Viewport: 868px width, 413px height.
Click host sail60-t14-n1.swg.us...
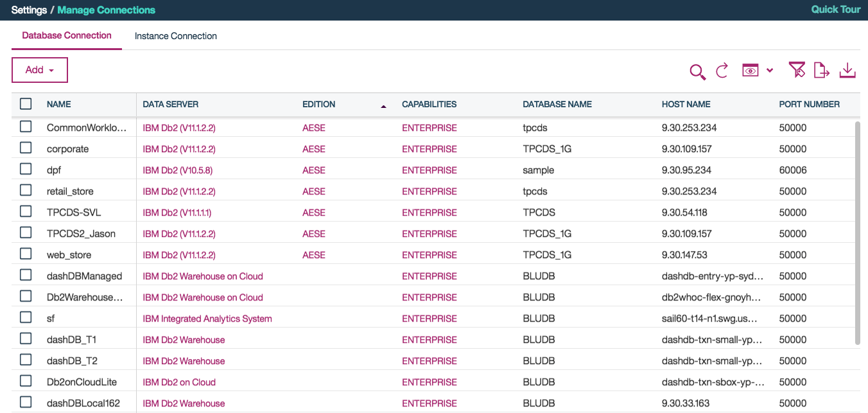(x=709, y=319)
